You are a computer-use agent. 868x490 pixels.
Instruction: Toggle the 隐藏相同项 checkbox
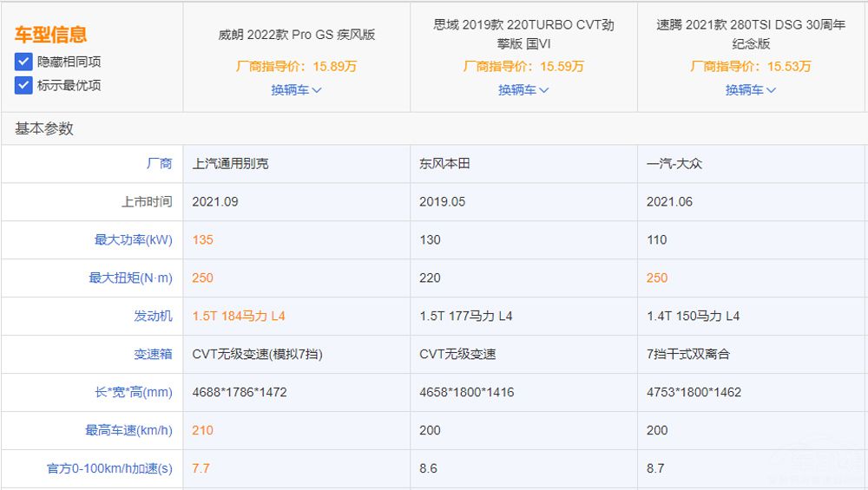click(x=23, y=62)
